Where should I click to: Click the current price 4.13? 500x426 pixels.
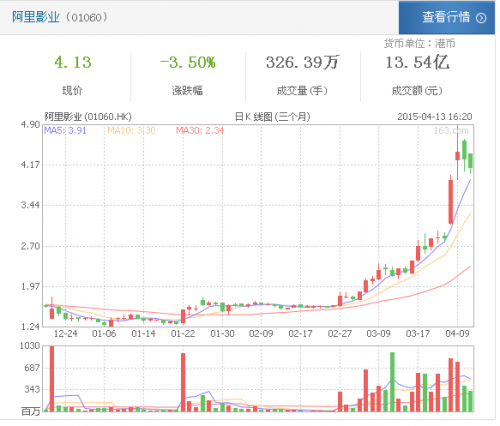tap(73, 62)
